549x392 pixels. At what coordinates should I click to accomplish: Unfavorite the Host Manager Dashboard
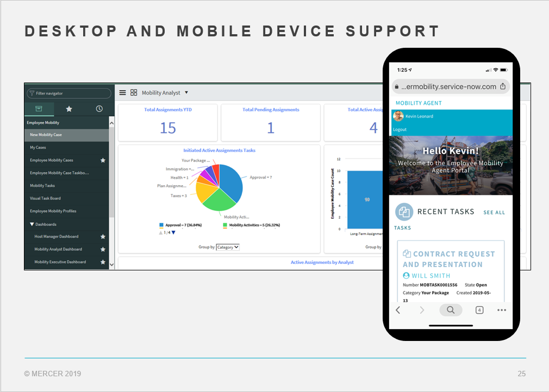point(103,237)
